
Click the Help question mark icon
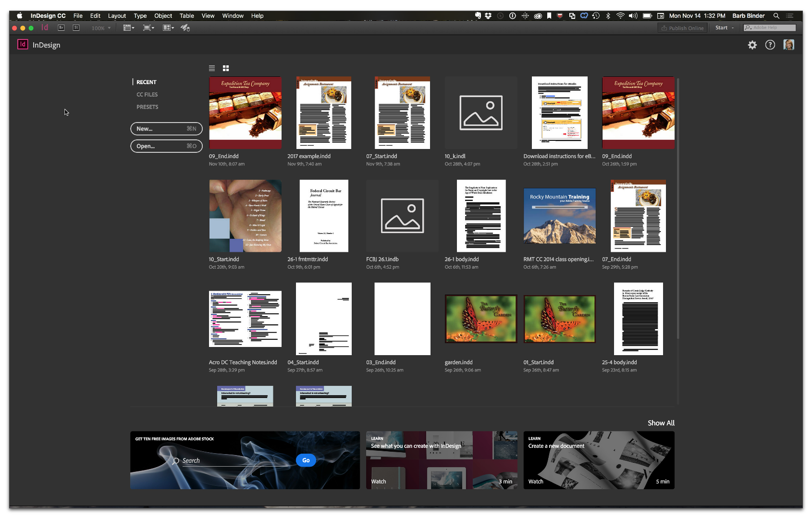[770, 45]
